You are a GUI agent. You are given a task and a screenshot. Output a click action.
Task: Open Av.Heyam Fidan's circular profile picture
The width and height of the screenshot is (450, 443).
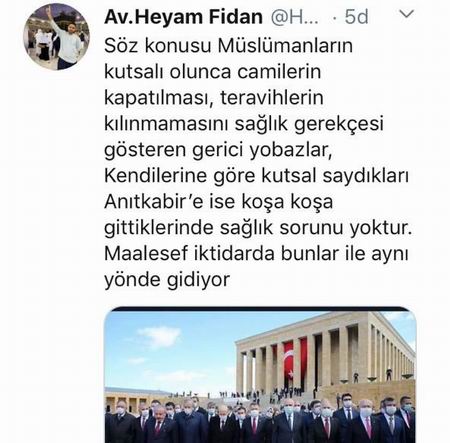[57, 37]
